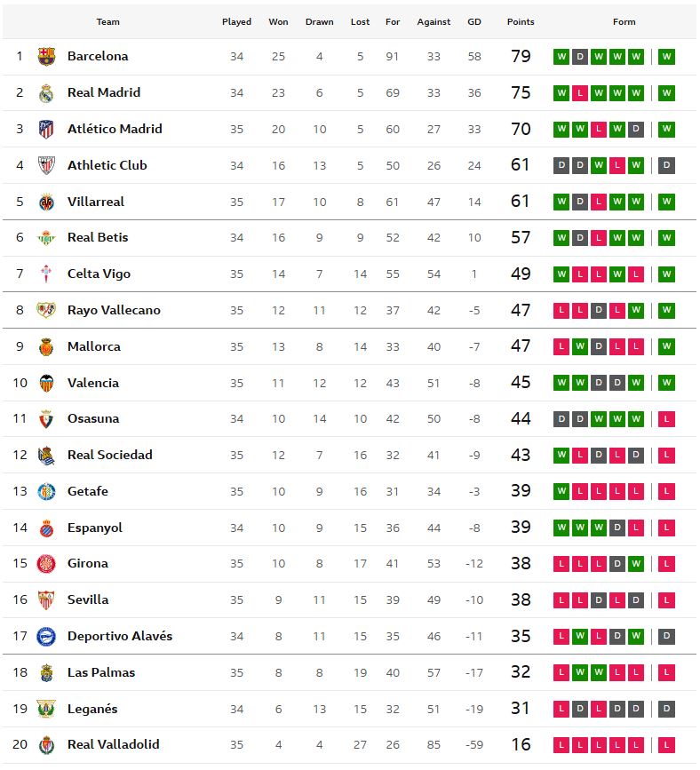Screen dimensions: 700x770
Task: Open the Deportivo Alavés team link
Action: point(120,636)
